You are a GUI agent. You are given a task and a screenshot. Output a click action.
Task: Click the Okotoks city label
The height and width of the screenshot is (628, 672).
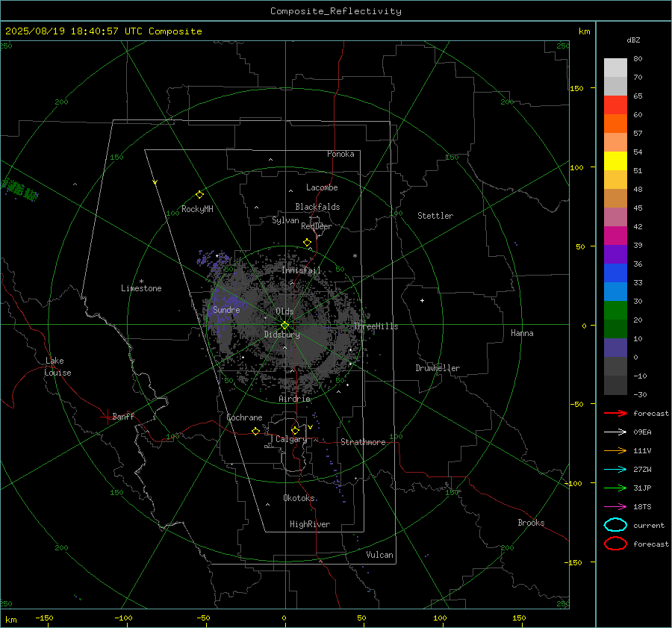[x=299, y=497]
